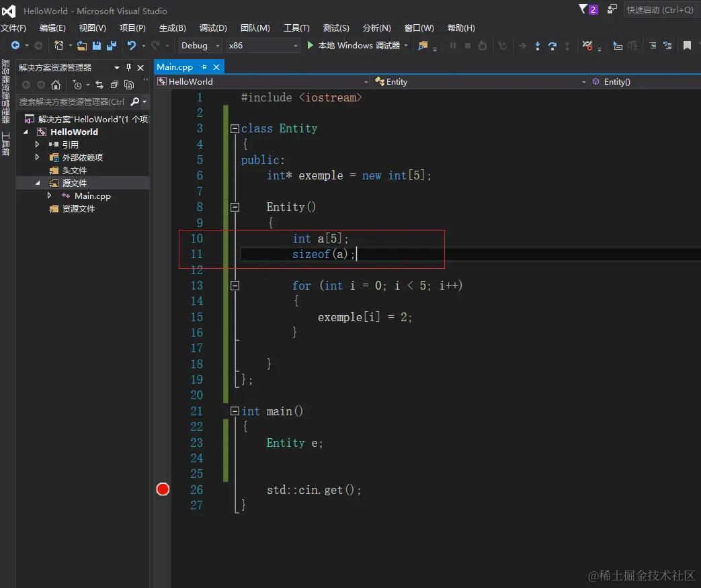This screenshot has width=701, height=588.
Task: Click the Bookmark toolbar icon
Action: tap(687, 45)
